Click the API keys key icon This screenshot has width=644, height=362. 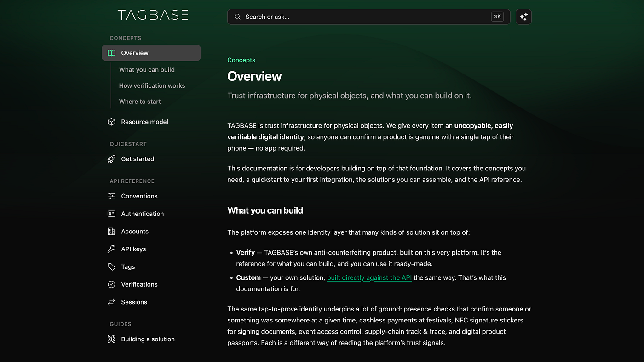[x=111, y=249]
